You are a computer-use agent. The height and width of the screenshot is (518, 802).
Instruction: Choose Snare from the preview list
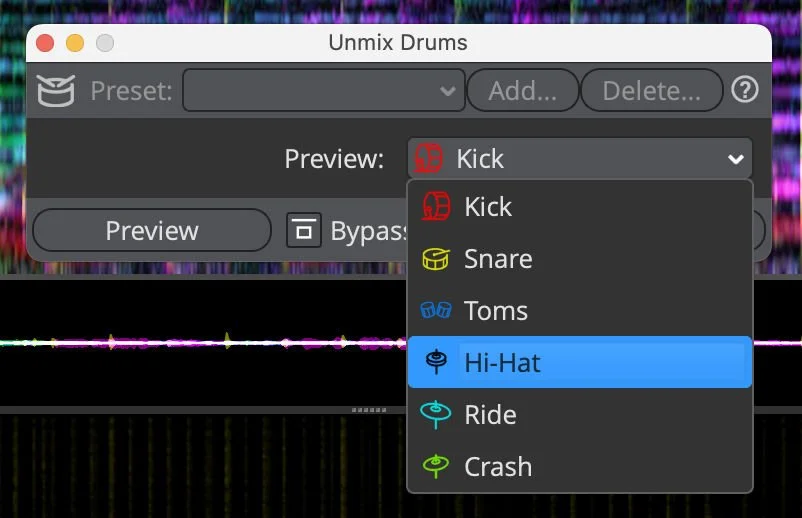pyautogui.click(x=580, y=259)
